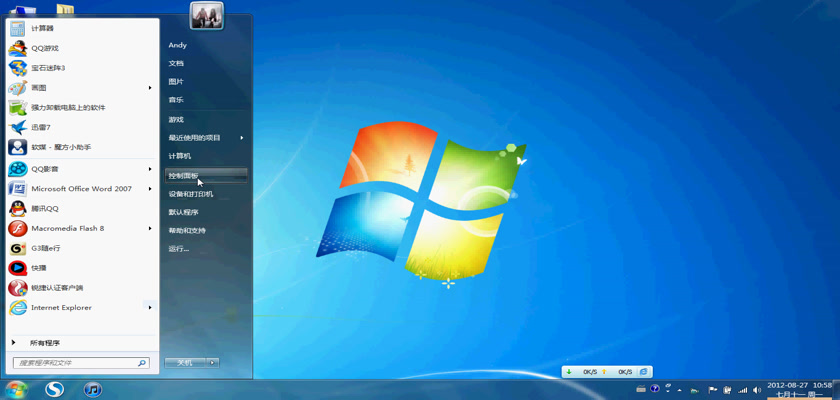
Task: Click the Windows Start orb
Action: click(x=17, y=389)
